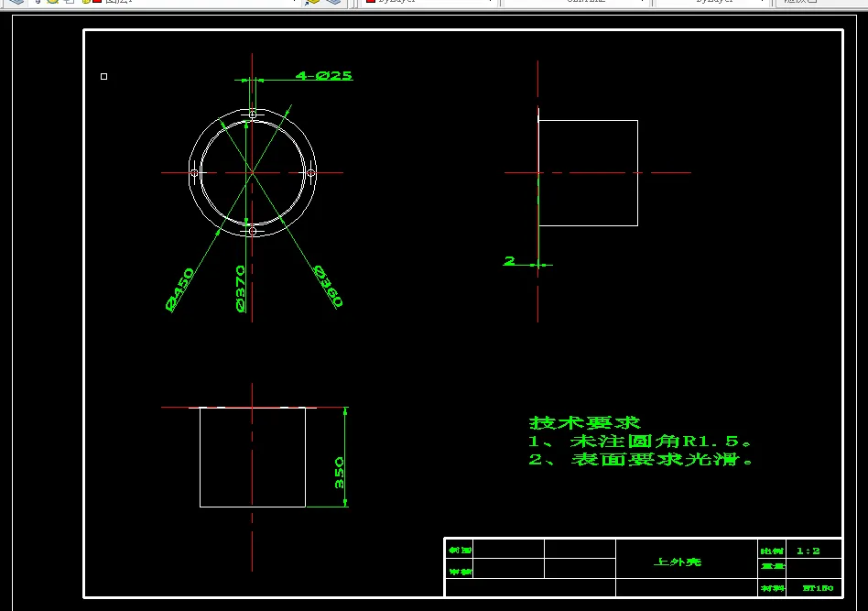Screen dimensions: 868x611
Task: Click the small square marker near top-left of sheet
Action: tap(104, 76)
